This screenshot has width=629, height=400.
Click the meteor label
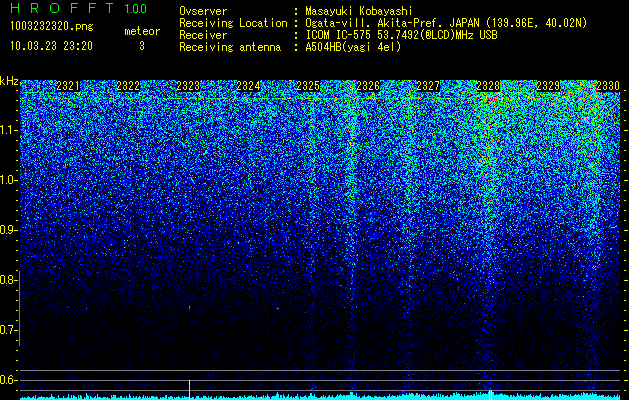(142, 31)
